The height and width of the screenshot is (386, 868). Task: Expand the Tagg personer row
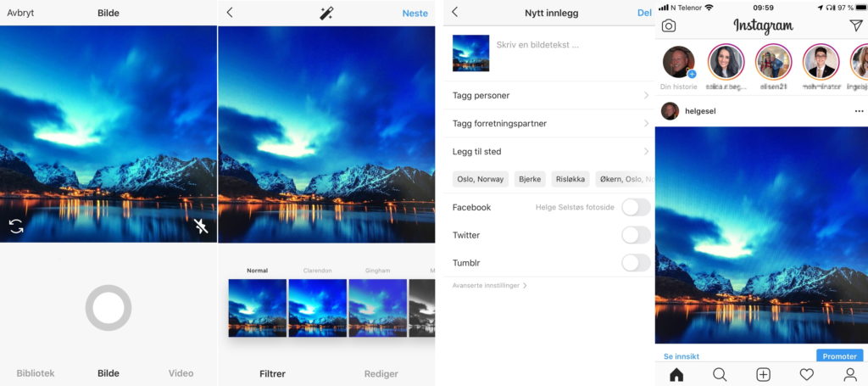click(549, 96)
